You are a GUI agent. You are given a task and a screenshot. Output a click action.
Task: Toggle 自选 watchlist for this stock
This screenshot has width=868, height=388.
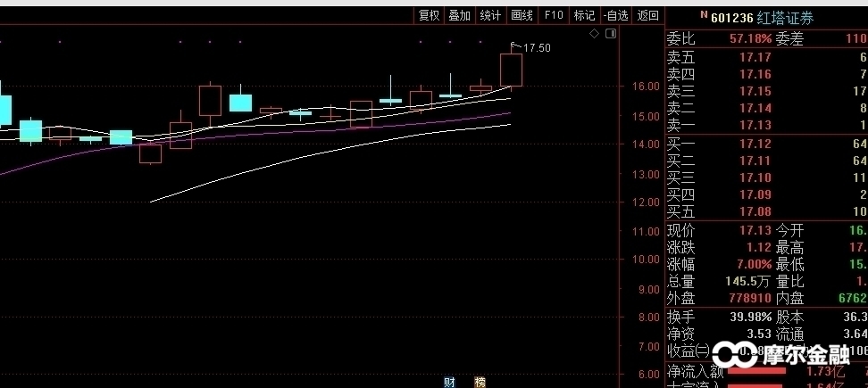[615, 15]
